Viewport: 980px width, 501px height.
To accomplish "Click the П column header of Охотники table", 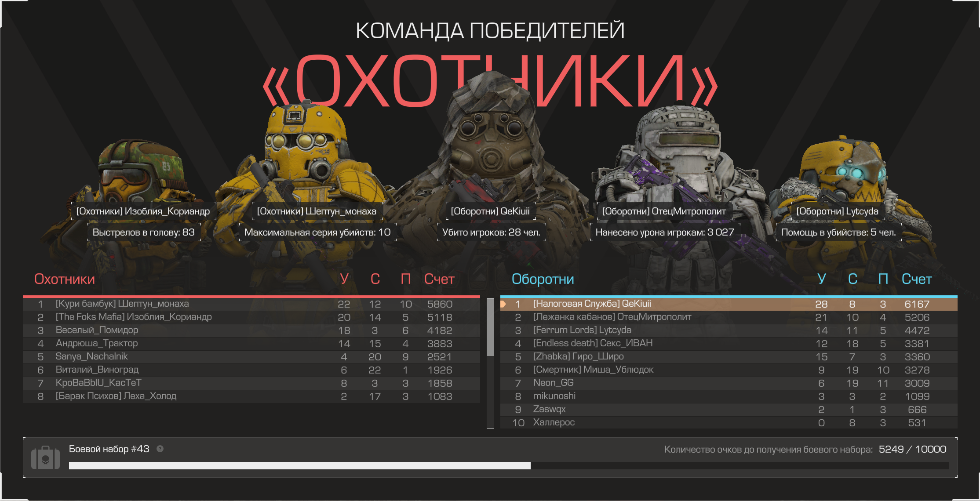I will (x=405, y=279).
